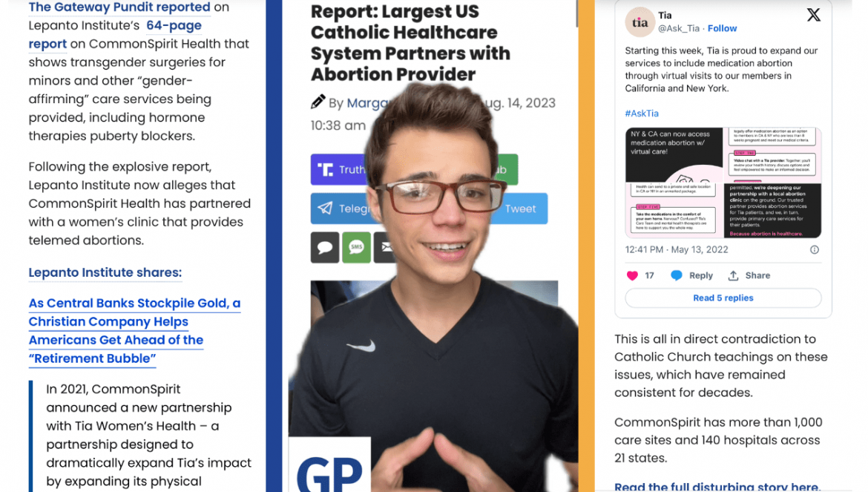The image size is (868, 492).
Task: Open the Read 5 replies button
Action: [723, 298]
